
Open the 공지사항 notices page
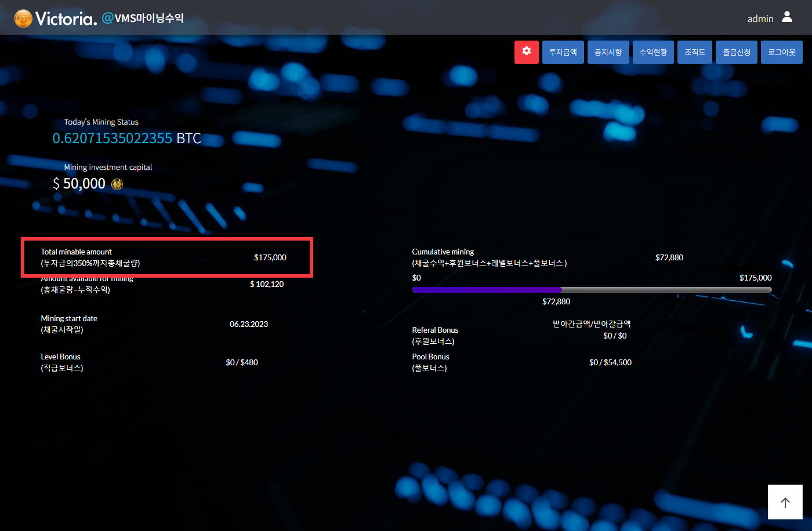pos(608,52)
